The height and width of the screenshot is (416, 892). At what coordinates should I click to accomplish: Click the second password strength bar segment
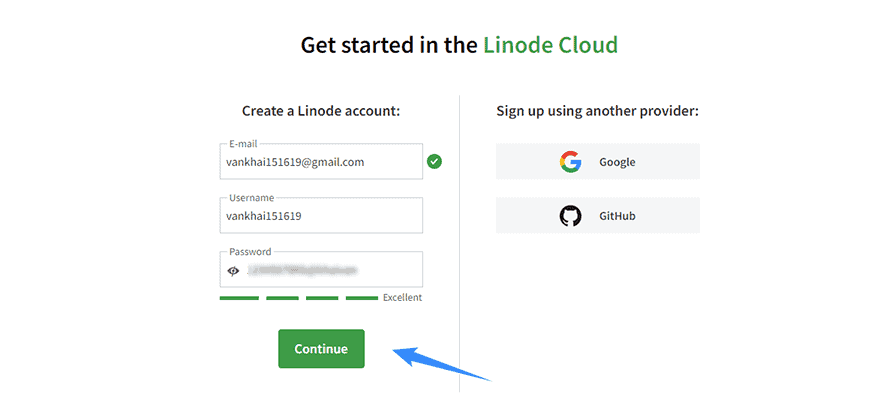pos(282,298)
